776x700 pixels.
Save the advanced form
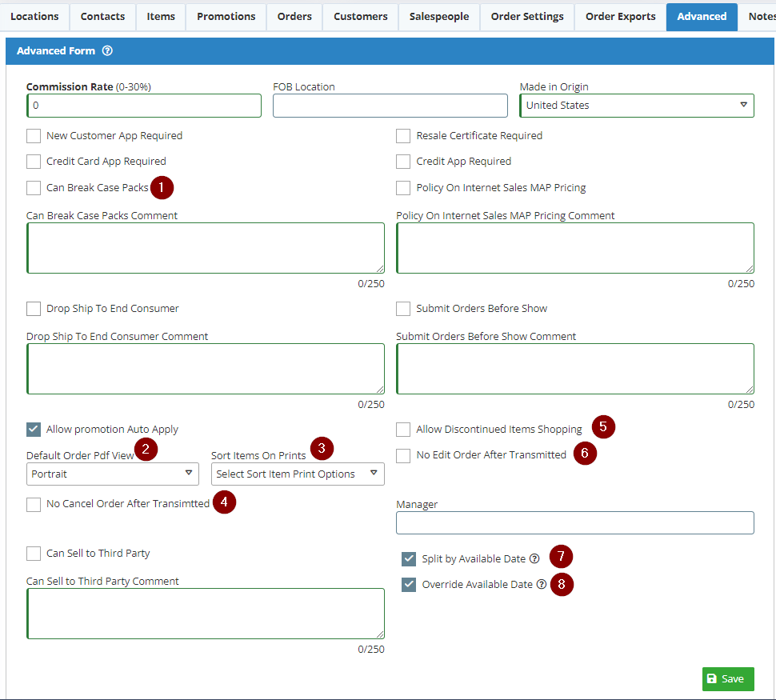728,678
